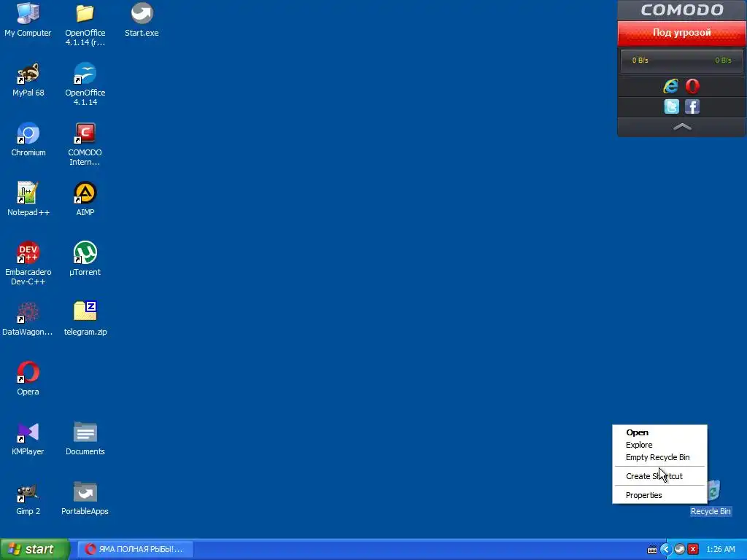This screenshot has width=747, height=560.
Task: Click the COMODO logo header
Action: (682, 10)
